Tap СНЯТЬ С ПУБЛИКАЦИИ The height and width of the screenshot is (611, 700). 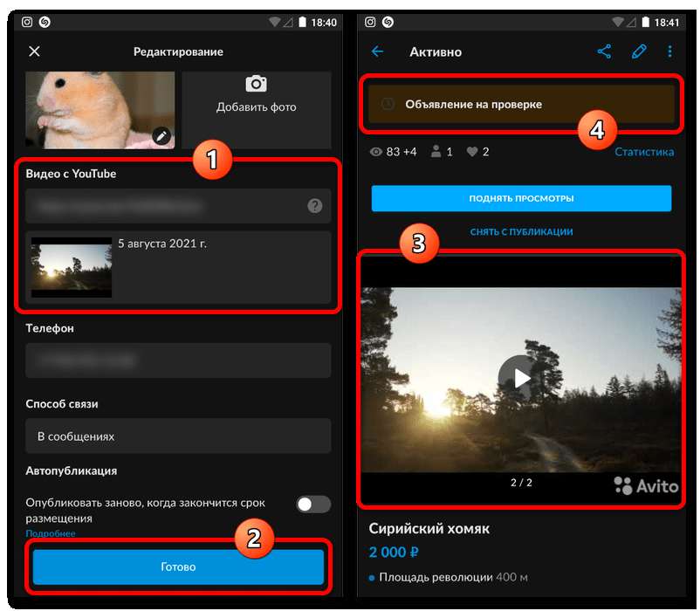521,231
